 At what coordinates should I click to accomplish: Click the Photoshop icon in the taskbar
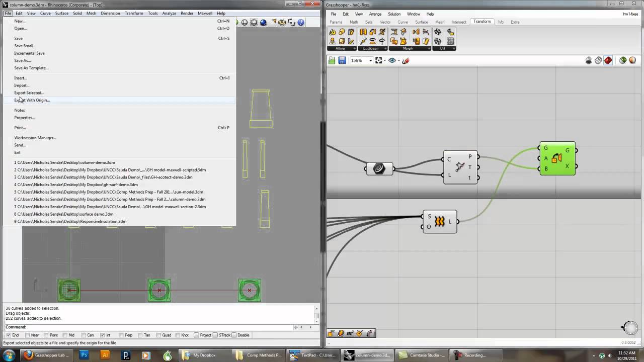tap(84, 355)
